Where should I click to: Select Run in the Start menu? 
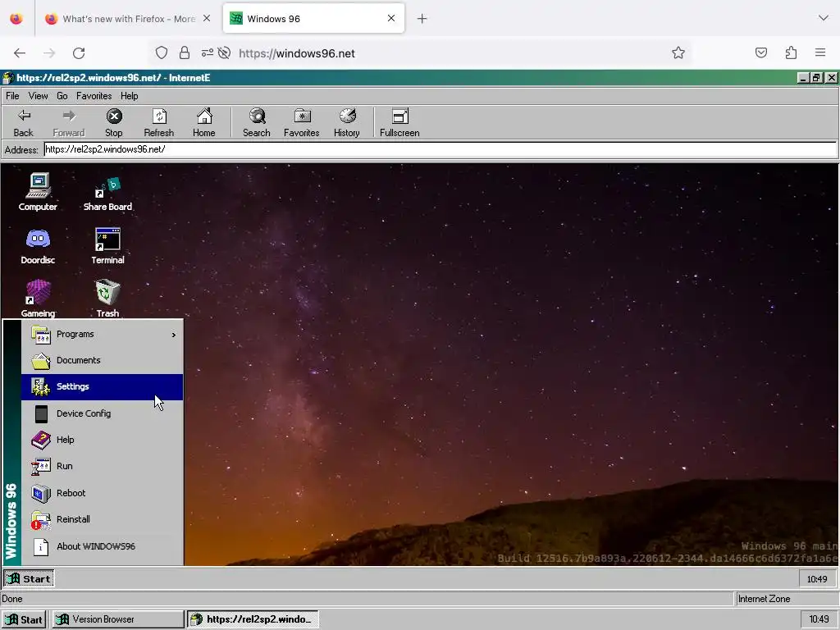[103, 466]
